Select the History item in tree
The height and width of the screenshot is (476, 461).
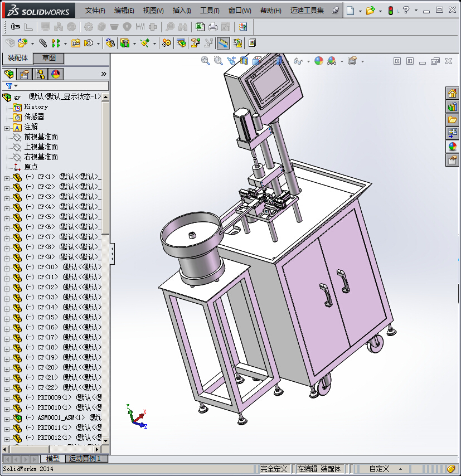(36, 107)
